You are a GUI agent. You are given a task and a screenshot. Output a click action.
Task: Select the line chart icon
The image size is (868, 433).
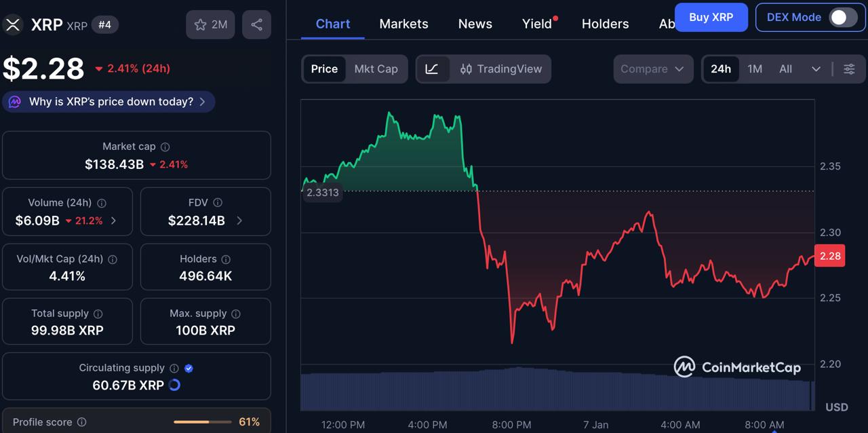(x=433, y=69)
